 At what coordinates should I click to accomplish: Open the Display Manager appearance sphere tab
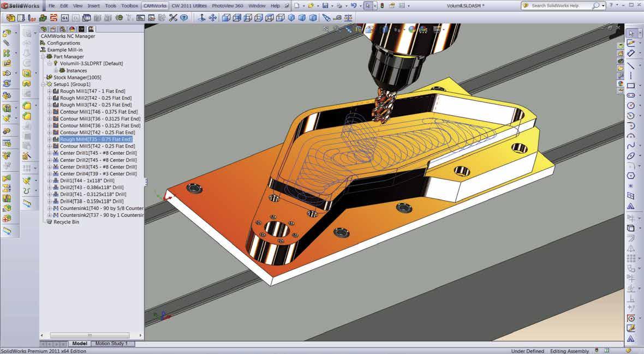[72, 29]
